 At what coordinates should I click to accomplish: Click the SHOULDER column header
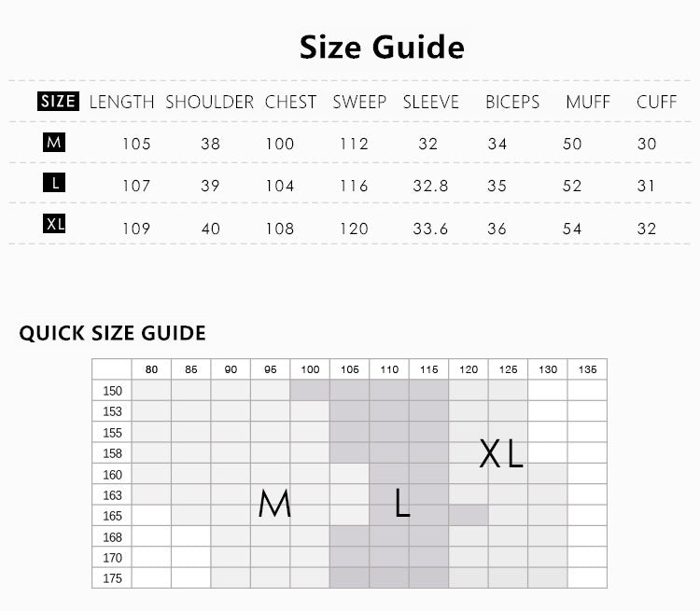click(x=209, y=103)
